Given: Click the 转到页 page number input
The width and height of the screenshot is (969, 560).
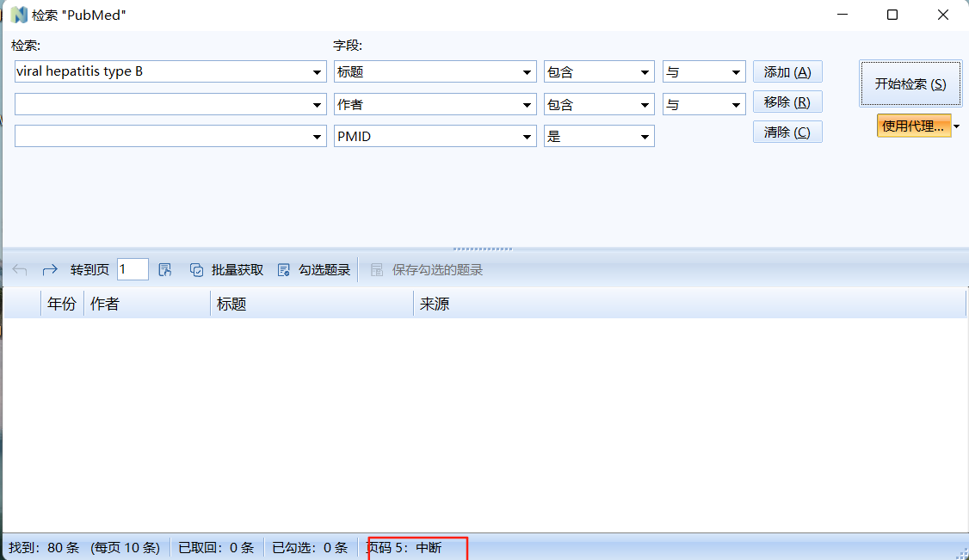Looking at the screenshot, I should [x=133, y=269].
